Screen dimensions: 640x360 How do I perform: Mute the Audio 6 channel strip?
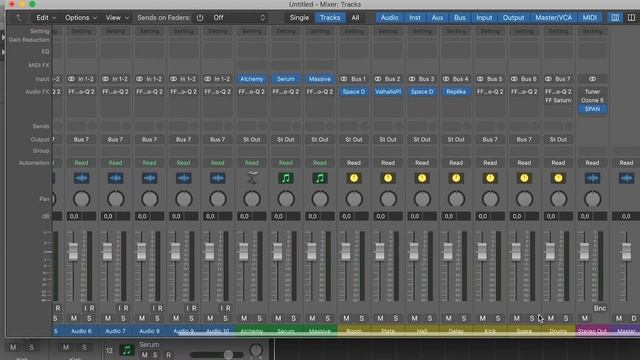tap(74, 318)
